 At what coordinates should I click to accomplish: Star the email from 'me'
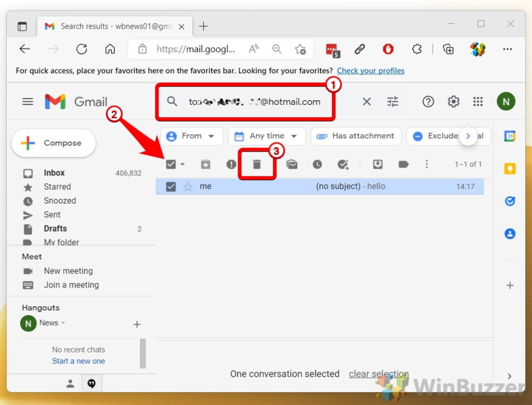coord(188,186)
